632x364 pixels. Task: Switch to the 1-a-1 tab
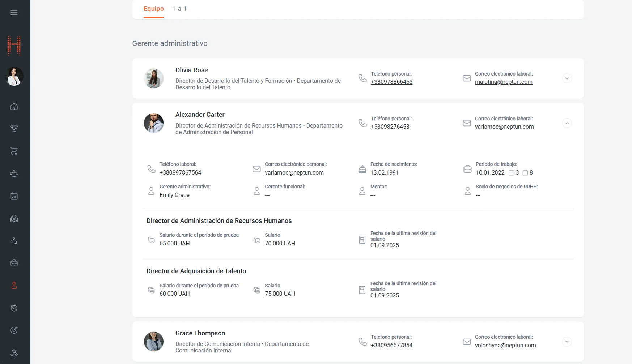point(179,9)
